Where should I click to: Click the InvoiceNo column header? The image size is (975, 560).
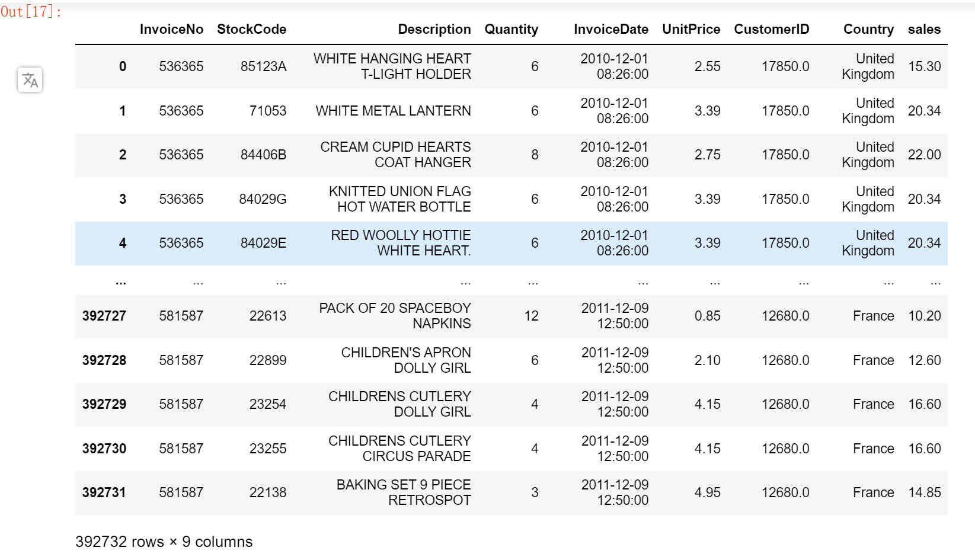click(x=171, y=29)
